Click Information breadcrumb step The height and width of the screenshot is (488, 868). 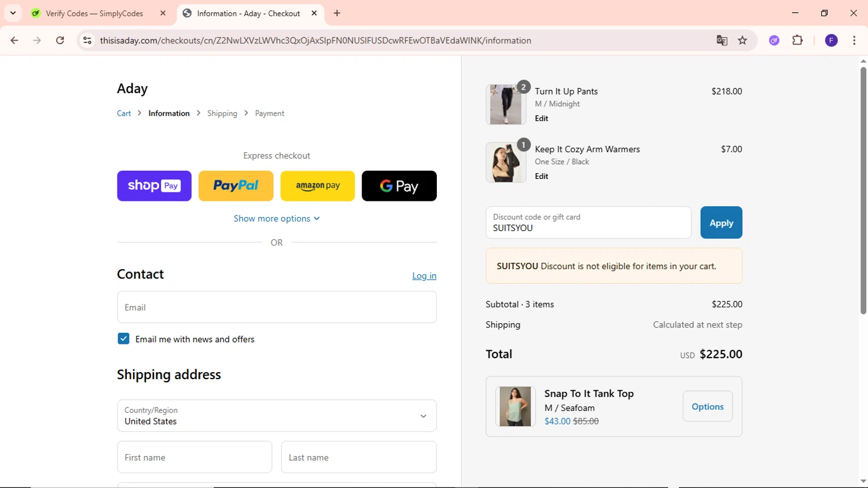(x=169, y=113)
